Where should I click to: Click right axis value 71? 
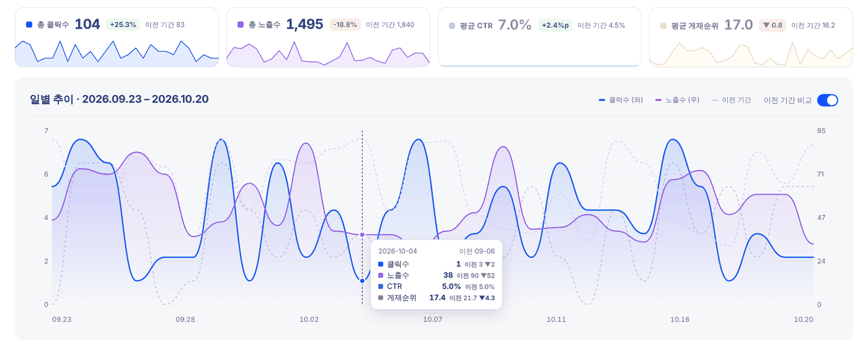pyautogui.click(x=820, y=174)
